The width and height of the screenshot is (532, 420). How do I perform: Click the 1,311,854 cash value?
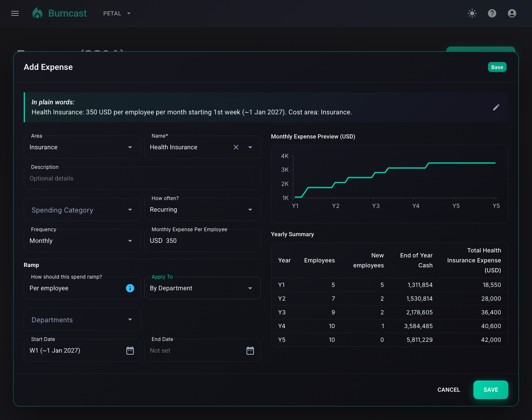pos(420,285)
